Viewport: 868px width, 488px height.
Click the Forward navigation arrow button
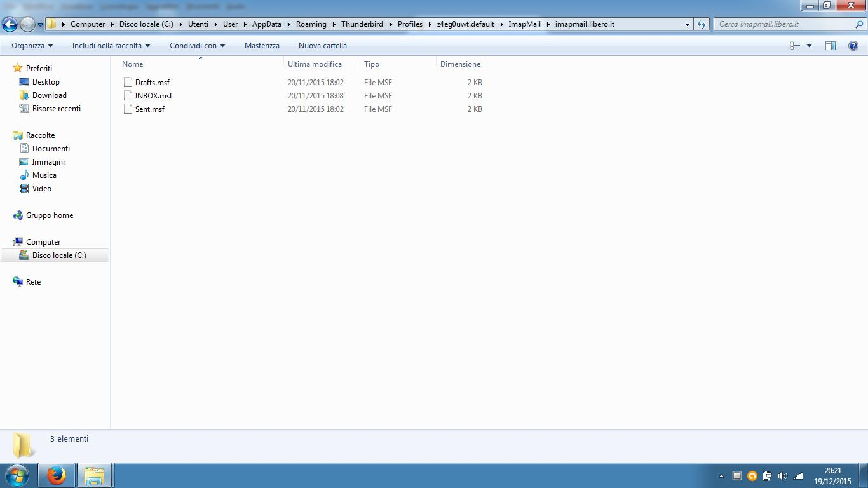click(27, 25)
